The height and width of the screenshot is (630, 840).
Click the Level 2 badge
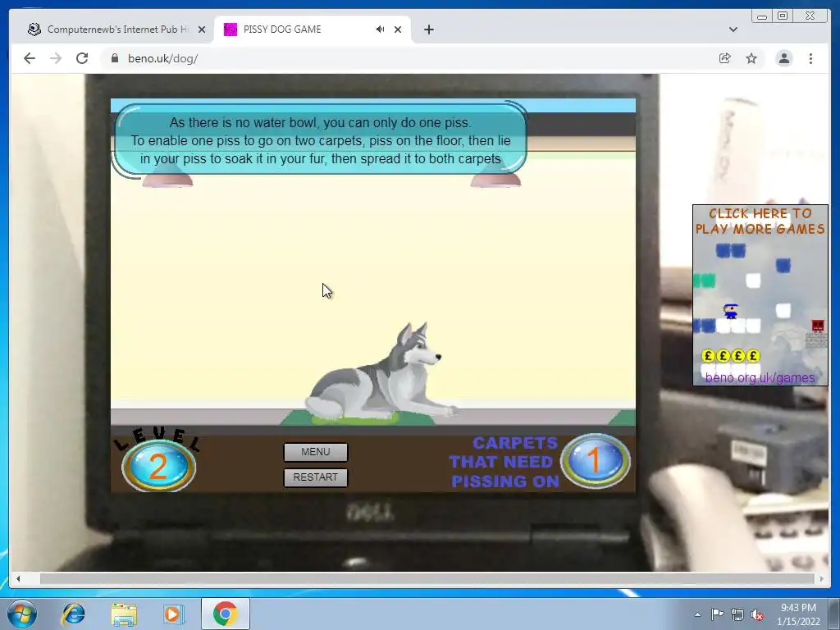tap(158, 465)
